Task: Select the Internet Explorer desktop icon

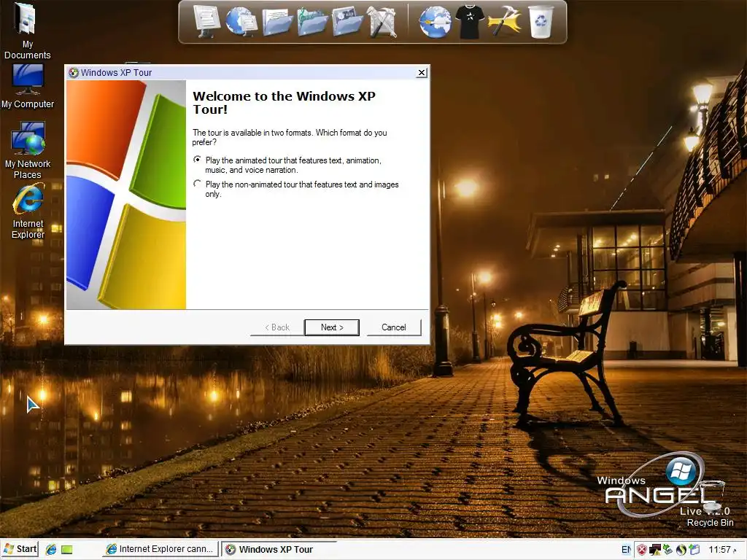Action: (28, 211)
